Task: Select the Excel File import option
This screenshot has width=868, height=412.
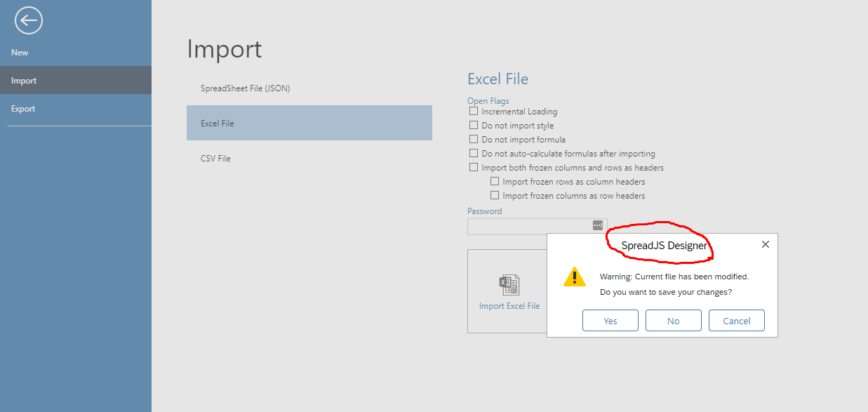Action: (x=309, y=123)
